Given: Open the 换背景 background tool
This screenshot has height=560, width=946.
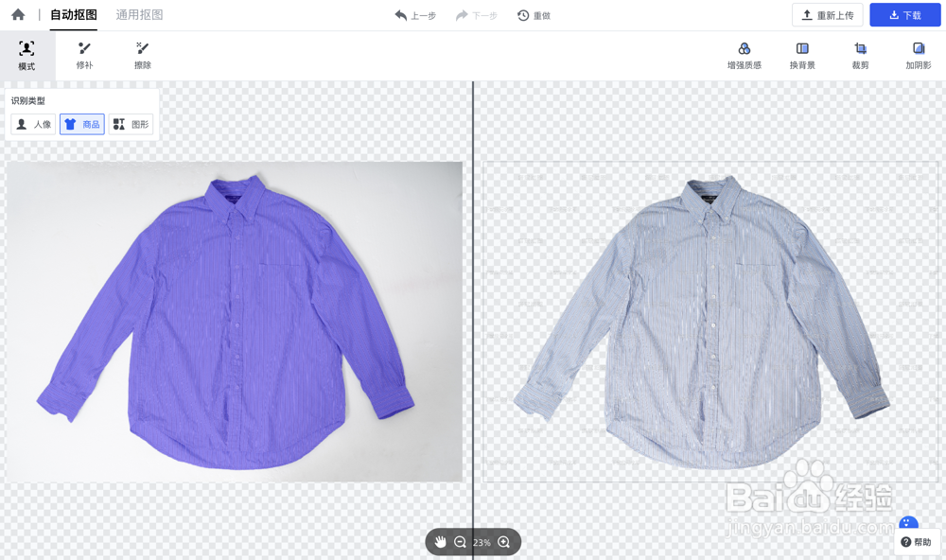Looking at the screenshot, I should 802,56.
